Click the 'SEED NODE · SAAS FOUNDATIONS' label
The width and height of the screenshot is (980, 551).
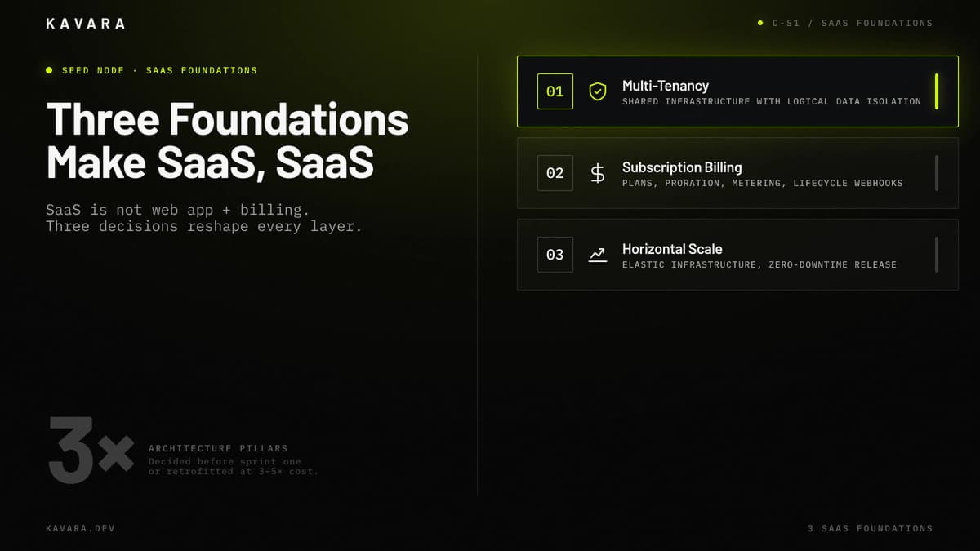click(x=160, y=71)
